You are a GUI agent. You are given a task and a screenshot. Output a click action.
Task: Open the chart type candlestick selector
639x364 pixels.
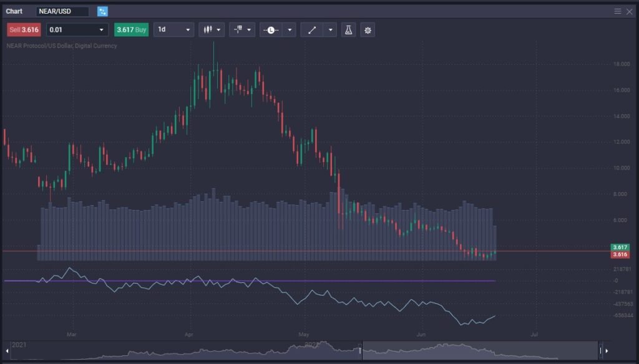click(212, 30)
